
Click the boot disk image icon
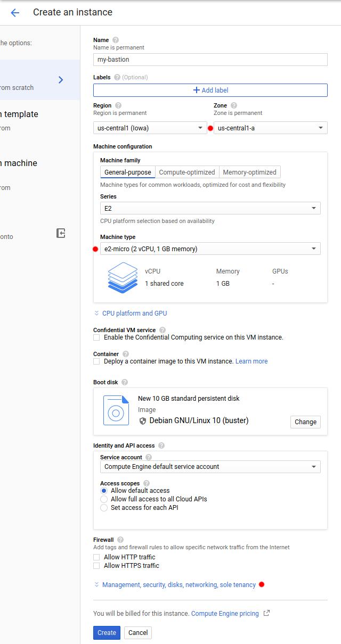coord(116,410)
